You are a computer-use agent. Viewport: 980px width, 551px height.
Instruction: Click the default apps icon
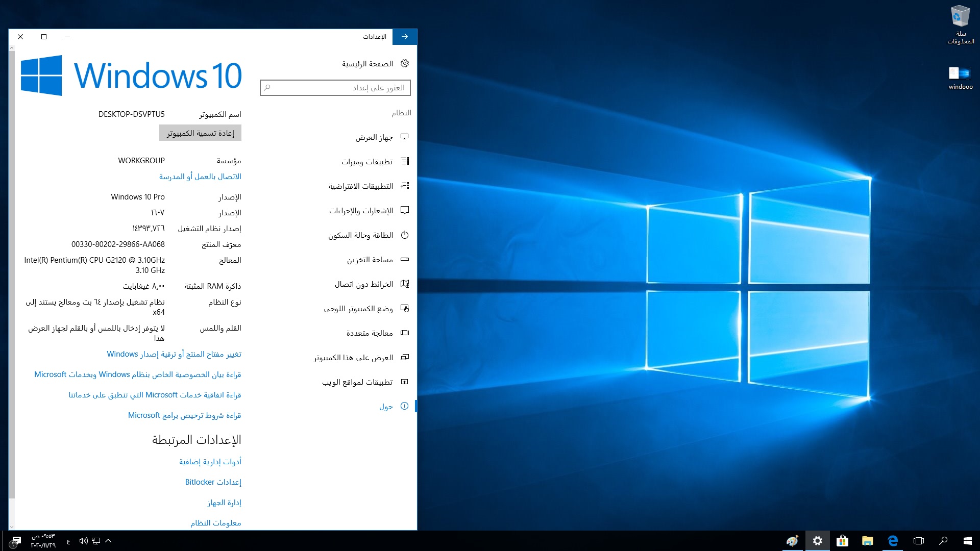pyautogui.click(x=405, y=186)
